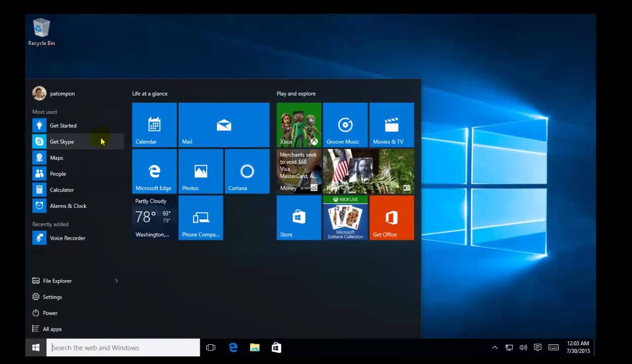Viewport: 632px width, 364px height.
Task: Click the taskbar clock showing 12:03 AM
Action: [x=578, y=347]
